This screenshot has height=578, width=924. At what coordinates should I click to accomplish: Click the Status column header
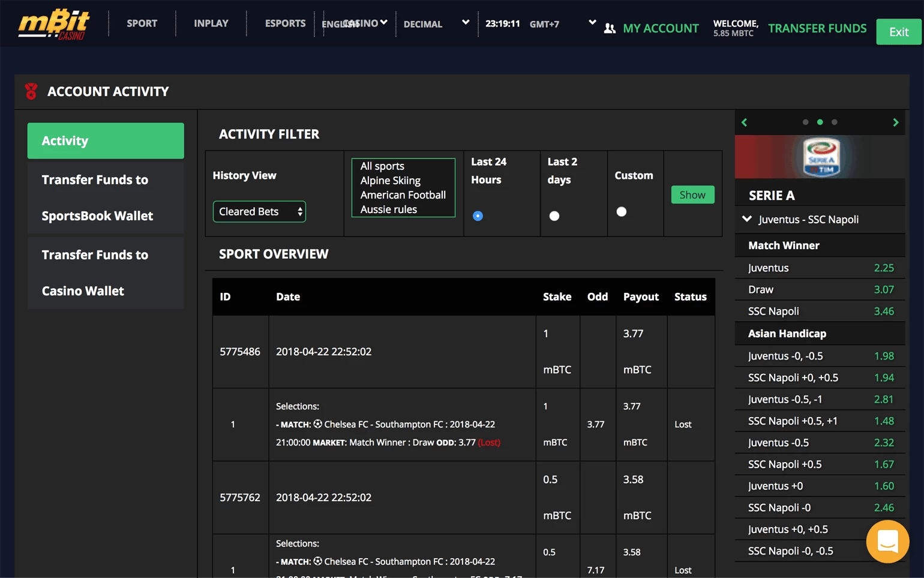pos(691,297)
